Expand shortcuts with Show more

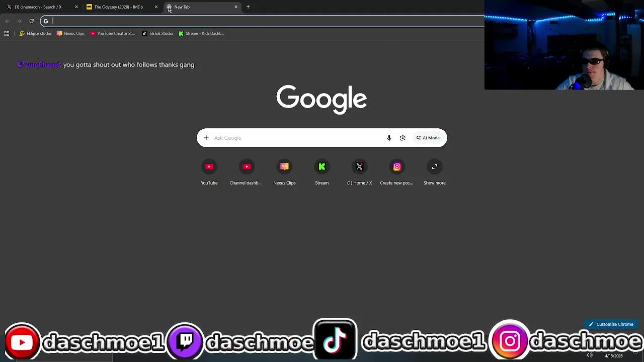(435, 172)
